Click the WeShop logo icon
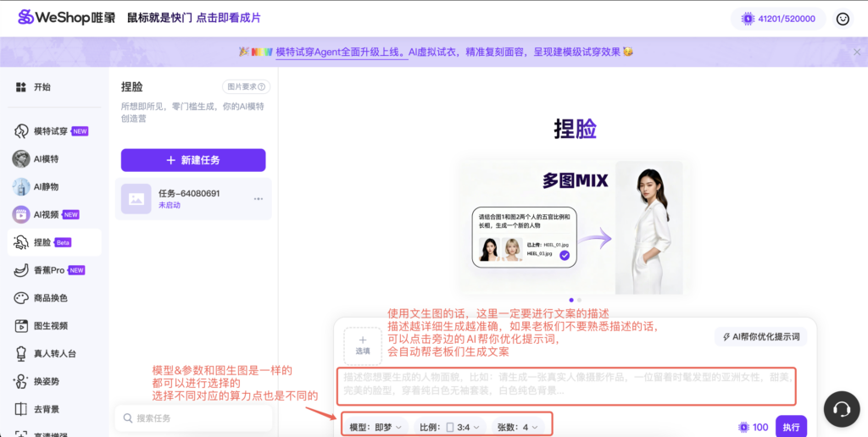 coord(26,17)
